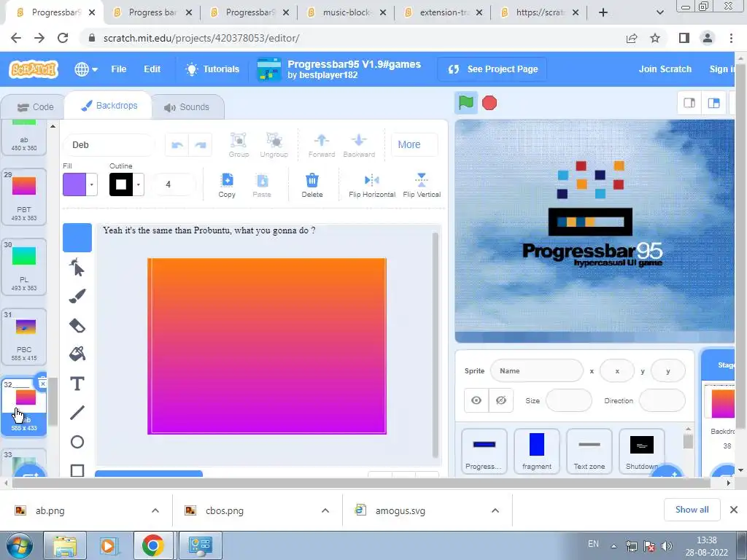This screenshot has height=560, width=747.
Task: Click the Outline color swatch
Action: (121, 184)
